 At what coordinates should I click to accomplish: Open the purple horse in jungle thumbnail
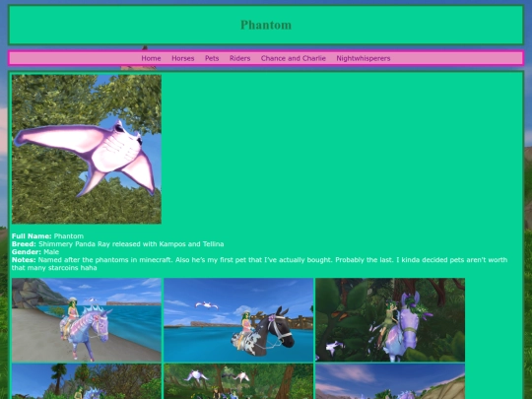pos(390,320)
